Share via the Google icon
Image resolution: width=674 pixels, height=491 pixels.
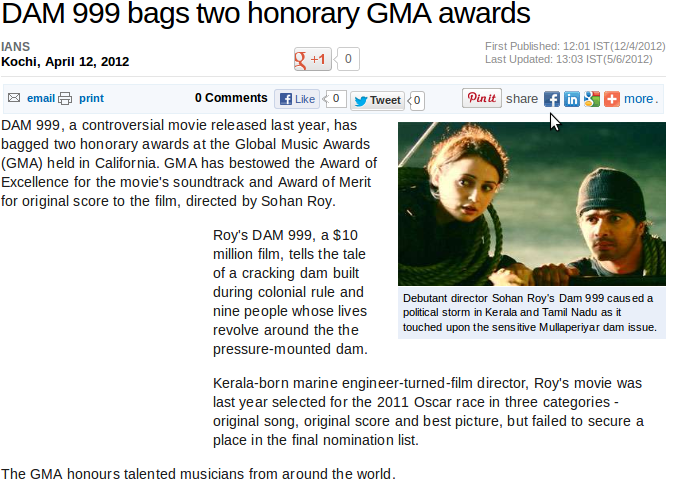pyautogui.click(x=592, y=99)
